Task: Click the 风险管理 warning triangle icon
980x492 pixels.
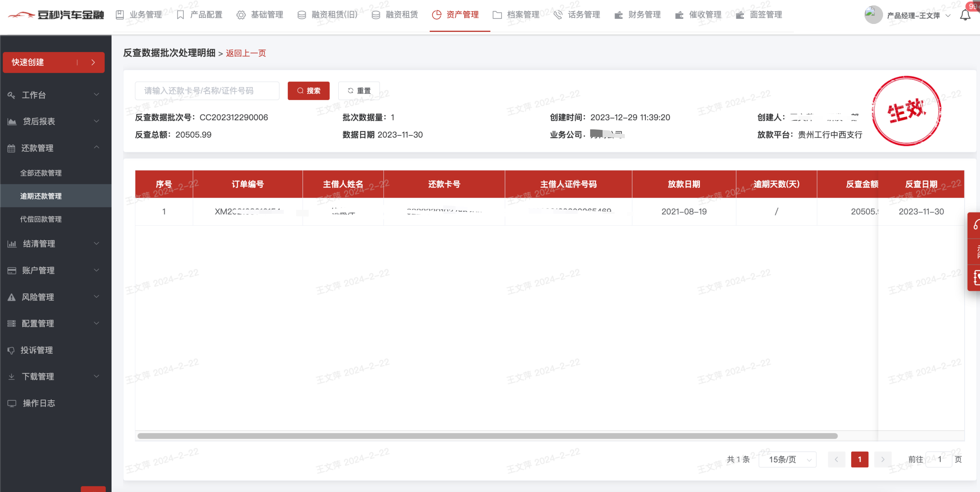Action: [11, 297]
